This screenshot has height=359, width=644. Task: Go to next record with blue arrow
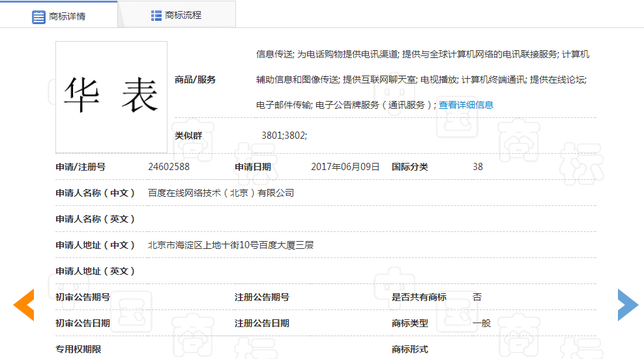[627, 304]
